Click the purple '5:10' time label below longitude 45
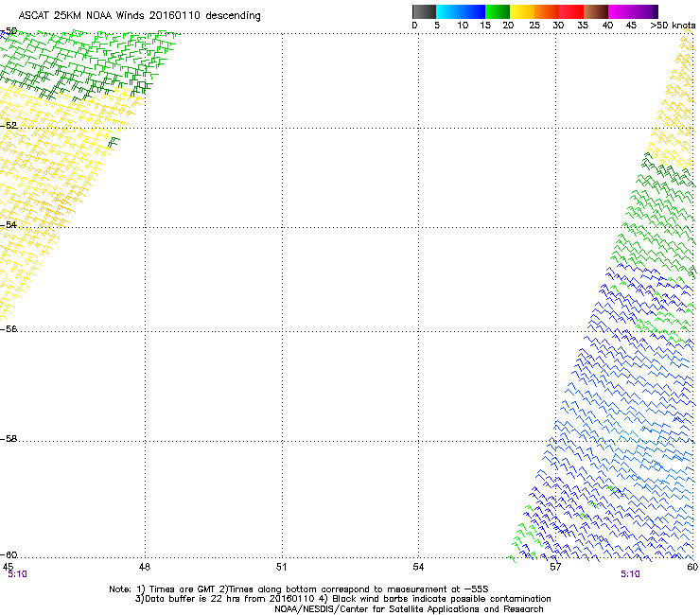Viewport: 700px width, 615px height. click(17, 574)
